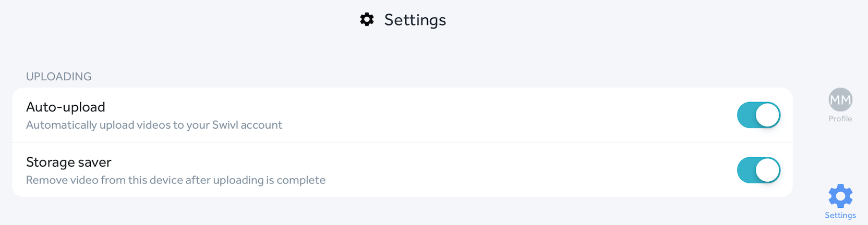Click the Settings page heading text
This screenshot has width=868, height=225.
coord(415,20)
